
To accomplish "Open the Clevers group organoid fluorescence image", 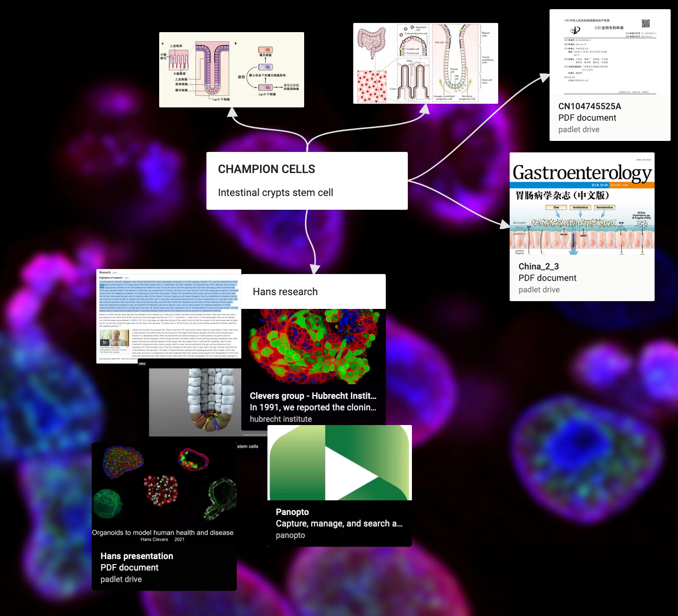I will [313, 347].
